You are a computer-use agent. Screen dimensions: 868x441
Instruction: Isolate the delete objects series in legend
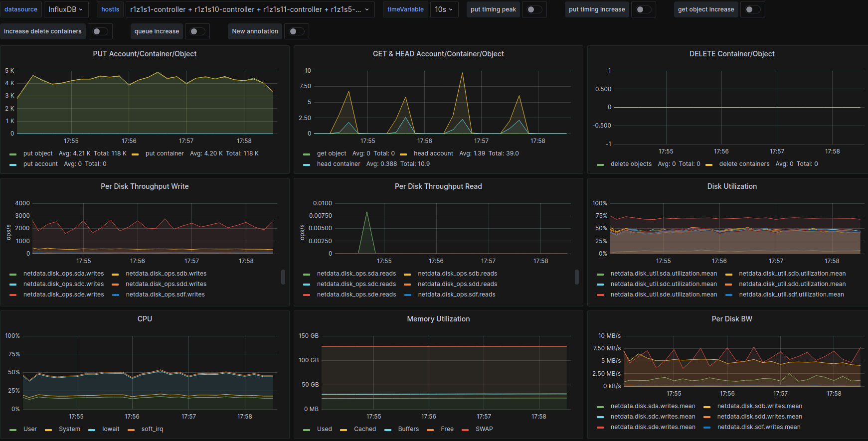631,164
